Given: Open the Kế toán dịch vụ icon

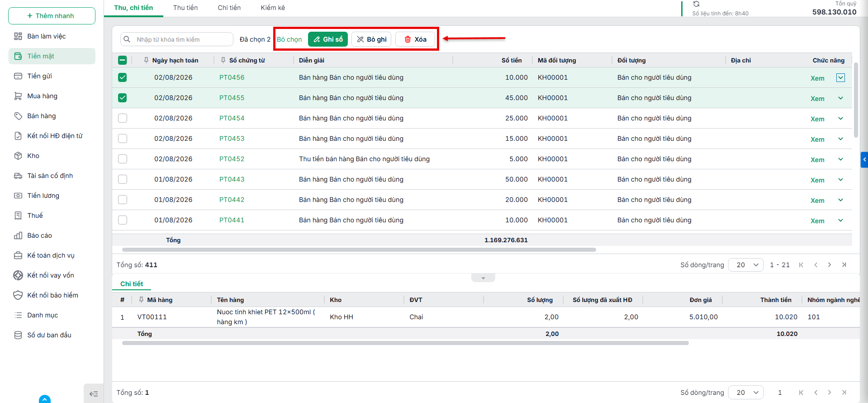Looking at the screenshot, I should point(18,255).
